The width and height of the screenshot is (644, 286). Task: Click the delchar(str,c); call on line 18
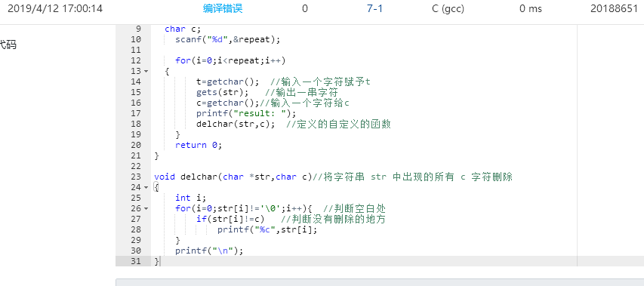tap(236, 124)
